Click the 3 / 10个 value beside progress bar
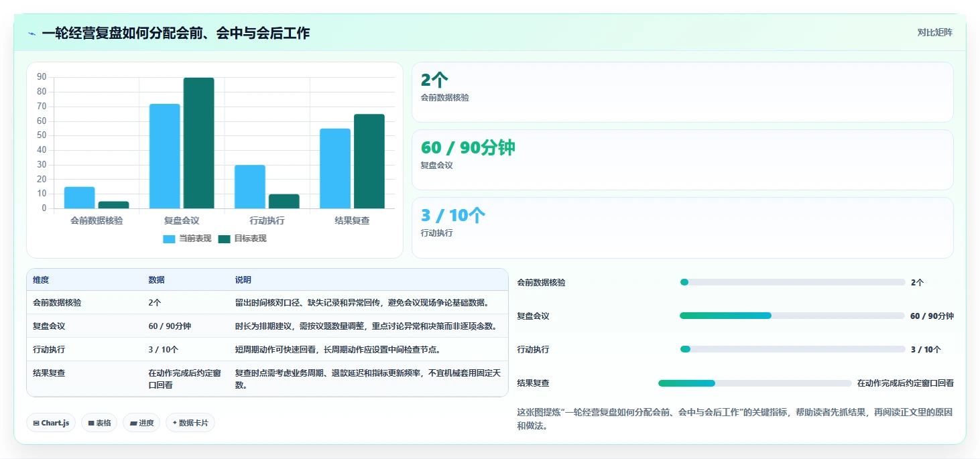980x459 pixels. [925, 350]
